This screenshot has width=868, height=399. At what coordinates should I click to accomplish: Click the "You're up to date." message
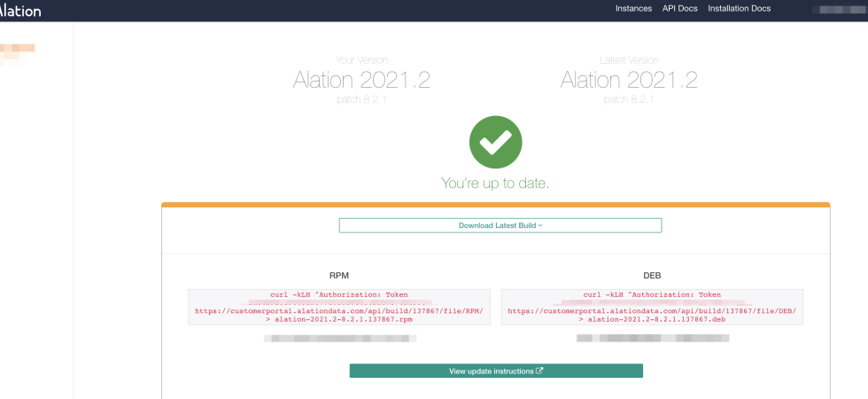point(495,184)
